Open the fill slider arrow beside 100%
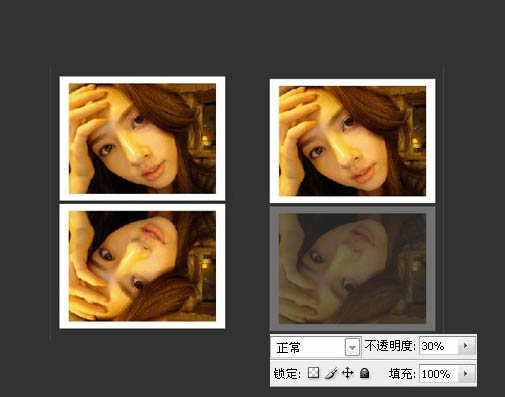The height and width of the screenshot is (397, 505). tap(466, 373)
